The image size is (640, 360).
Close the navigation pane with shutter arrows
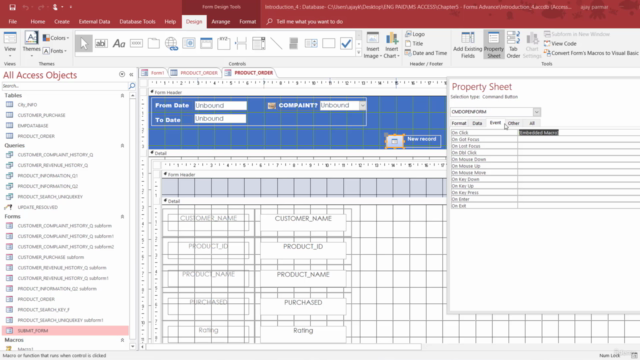coord(131,74)
